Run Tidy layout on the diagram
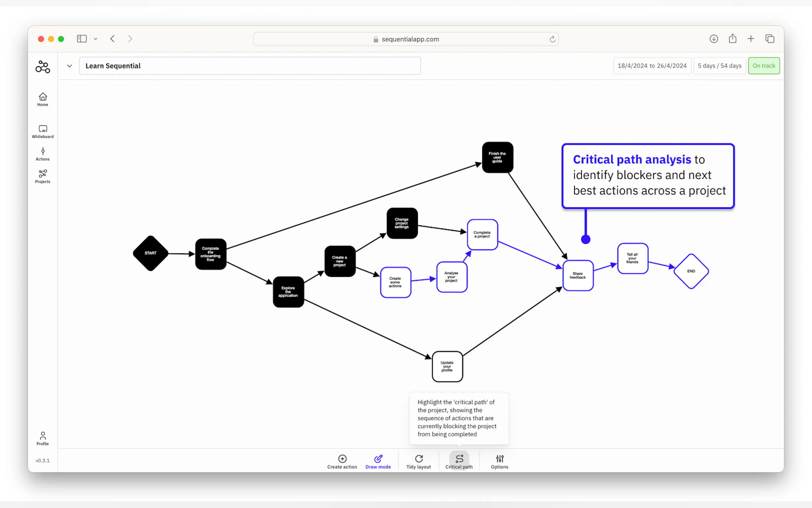Viewport: 812px width, 508px height. pos(418,462)
